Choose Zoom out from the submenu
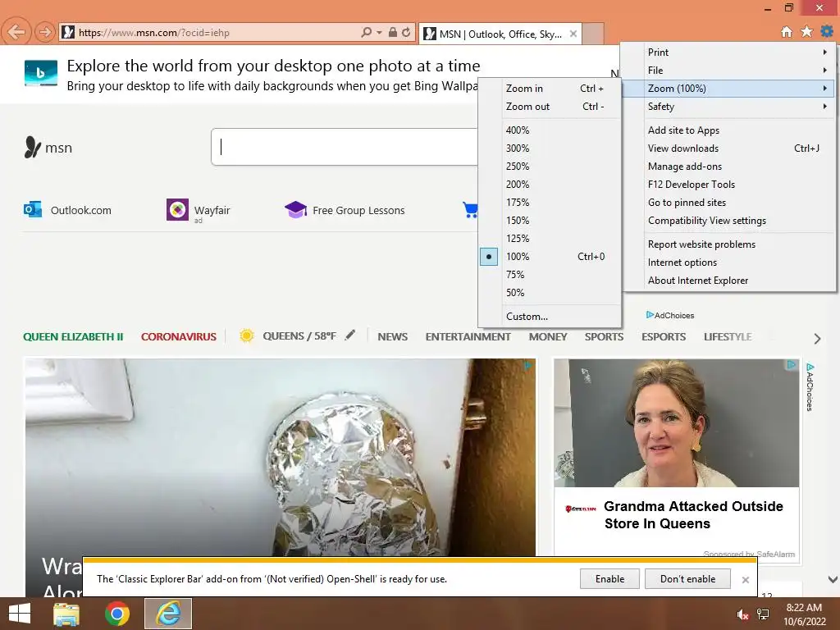 [x=550, y=107]
